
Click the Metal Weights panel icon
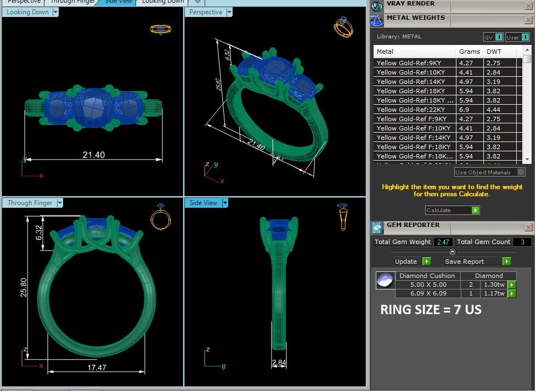377,20
